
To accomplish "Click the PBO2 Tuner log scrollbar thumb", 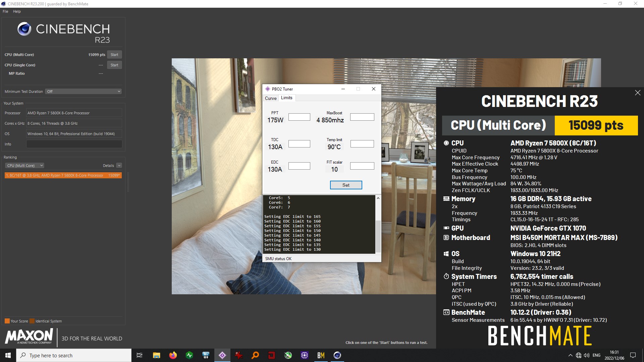I will point(378,236).
